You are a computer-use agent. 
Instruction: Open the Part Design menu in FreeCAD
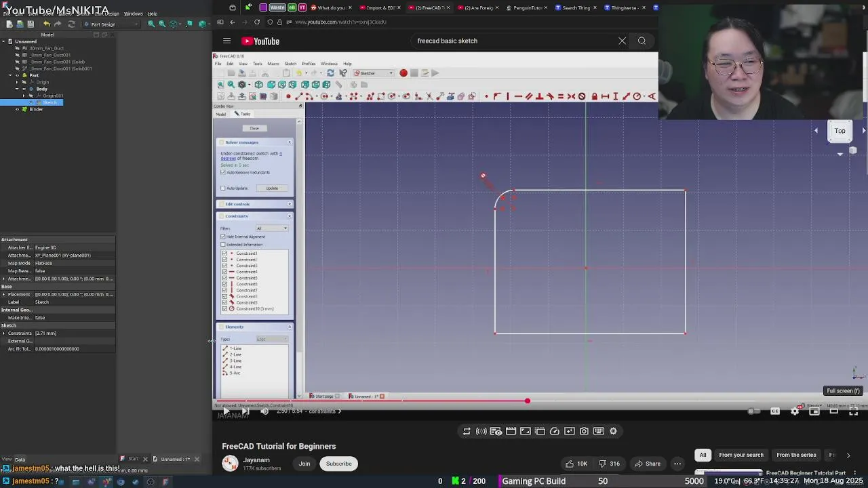click(x=107, y=14)
